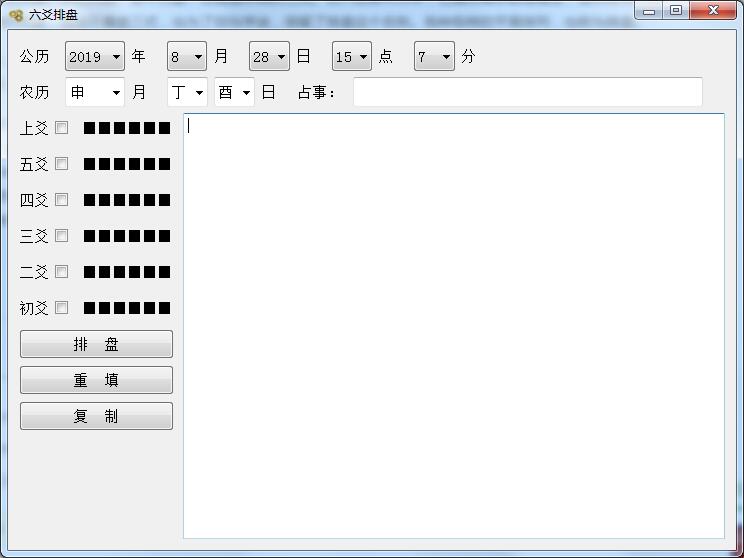This screenshot has width=744, height=558.
Task: Tick the 上爻 checkbox
Action: 61,128
